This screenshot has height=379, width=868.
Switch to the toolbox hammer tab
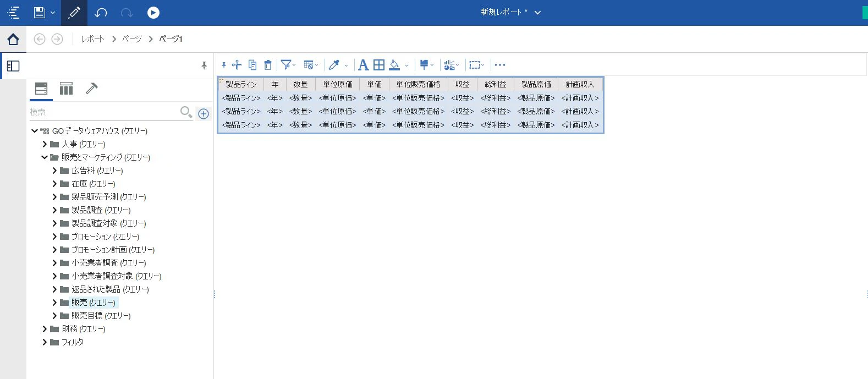(92, 89)
